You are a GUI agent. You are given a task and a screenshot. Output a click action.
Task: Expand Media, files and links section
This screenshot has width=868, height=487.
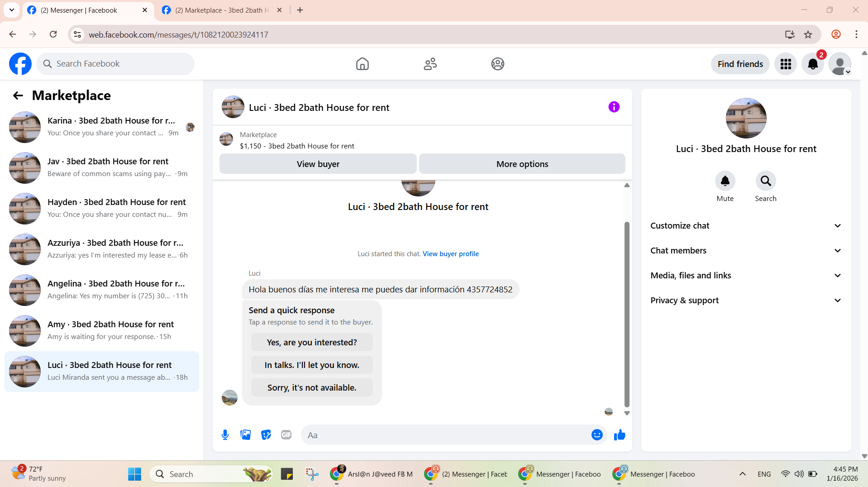pyautogui.click(x=746, y=275)
